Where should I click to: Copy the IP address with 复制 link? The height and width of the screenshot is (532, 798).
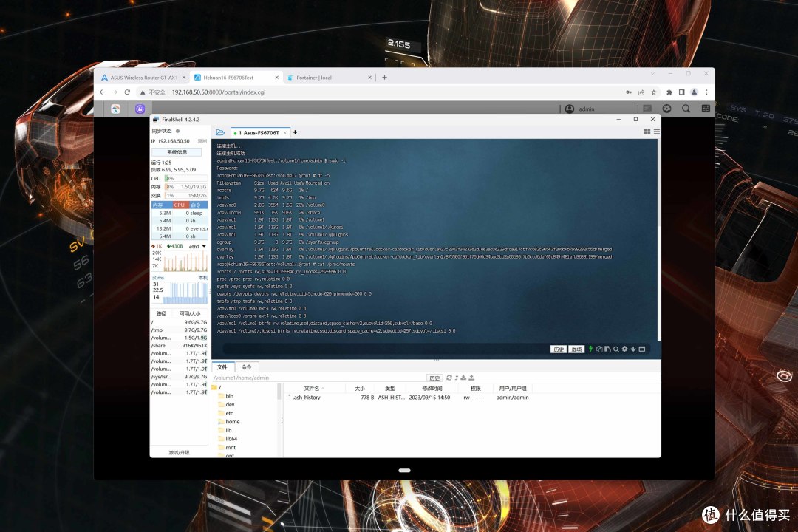coord(202,141)
